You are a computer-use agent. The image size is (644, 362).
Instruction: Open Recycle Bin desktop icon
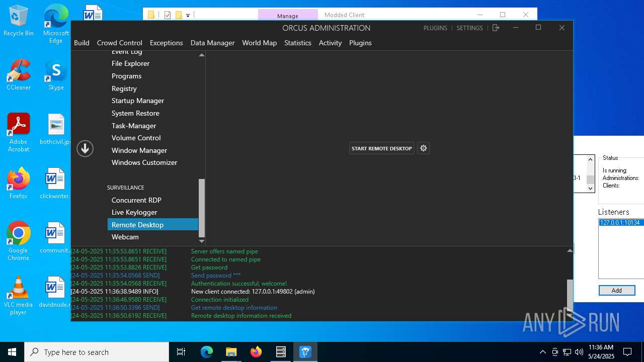click(19, 21)
